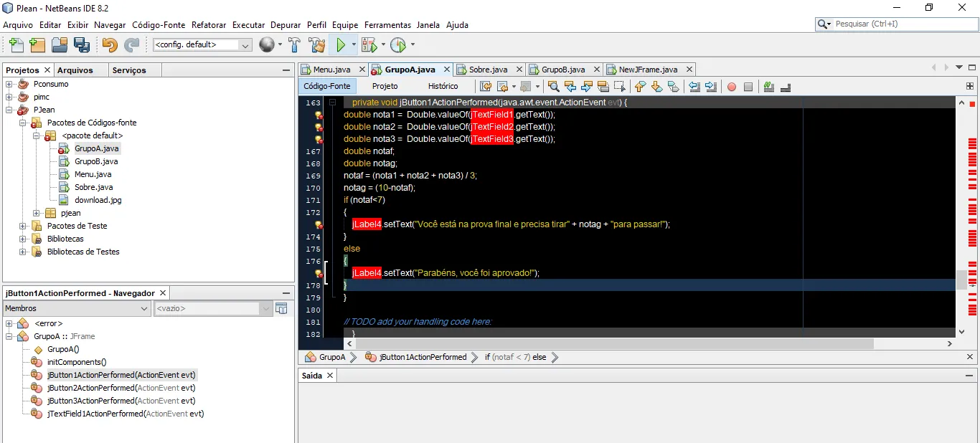Open the Membros dropdown in Navegador
980x443 pixels.
77,308
